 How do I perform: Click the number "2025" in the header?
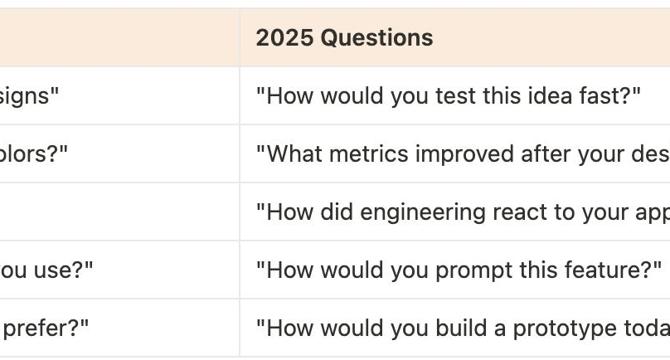[284, 38]
